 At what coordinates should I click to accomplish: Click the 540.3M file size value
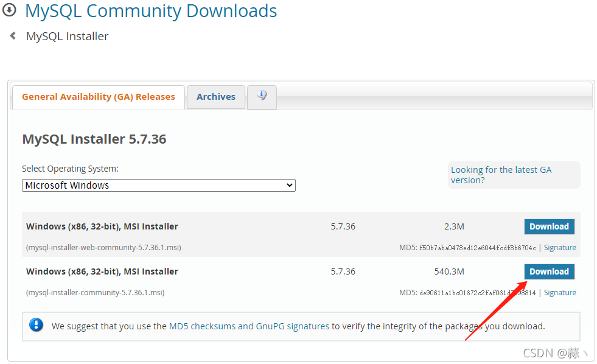(449, 271)
